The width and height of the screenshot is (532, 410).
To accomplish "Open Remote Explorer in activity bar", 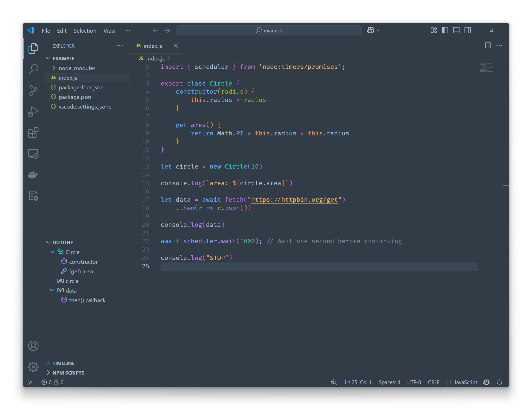I will (x=33, y=154).
